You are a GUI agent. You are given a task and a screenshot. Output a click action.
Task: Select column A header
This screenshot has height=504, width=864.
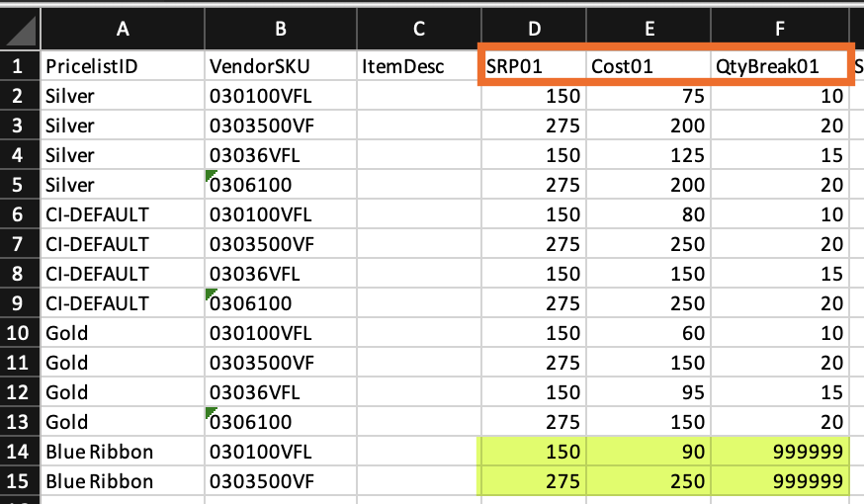click(x=123, y=30)
